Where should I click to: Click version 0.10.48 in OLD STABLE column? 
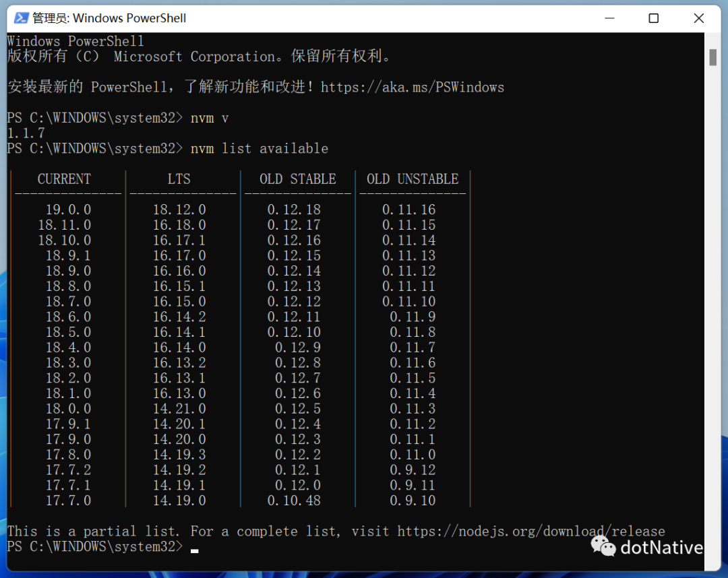coord(295,501)
